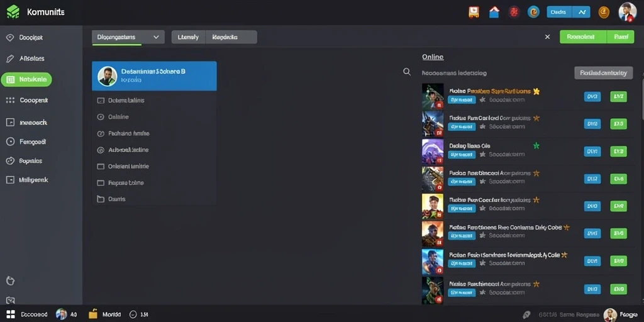
Task: Click the clock indicator in the bottom taskbar
Action: click(x=138, y=314)
